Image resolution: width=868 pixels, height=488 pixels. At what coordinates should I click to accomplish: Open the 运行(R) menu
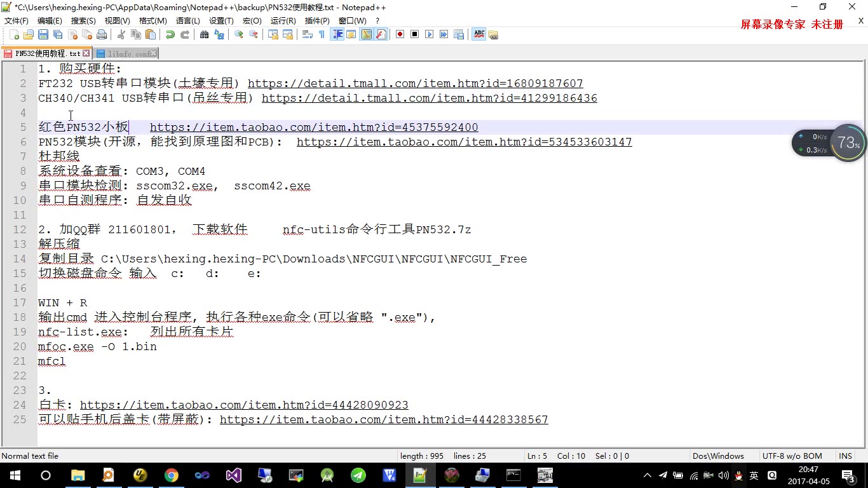coord(283,21)
